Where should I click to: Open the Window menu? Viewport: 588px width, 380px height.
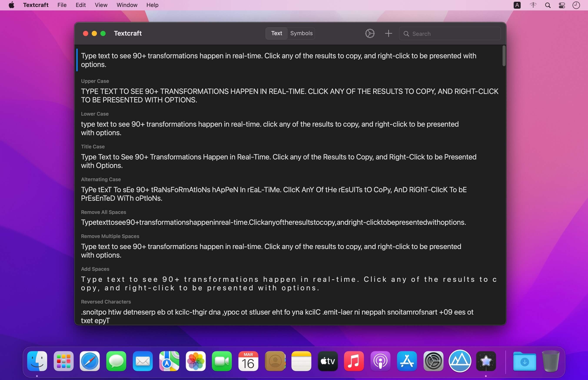click(x=127, y=5)
